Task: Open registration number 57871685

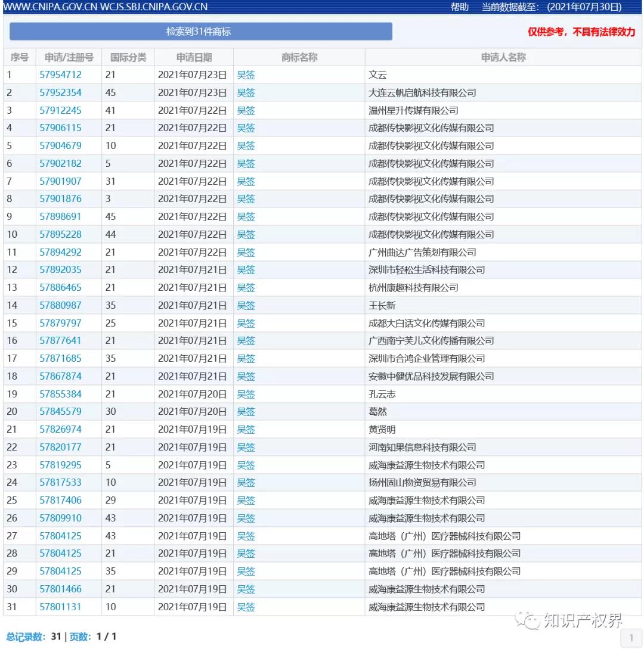Action: [60, 358]
